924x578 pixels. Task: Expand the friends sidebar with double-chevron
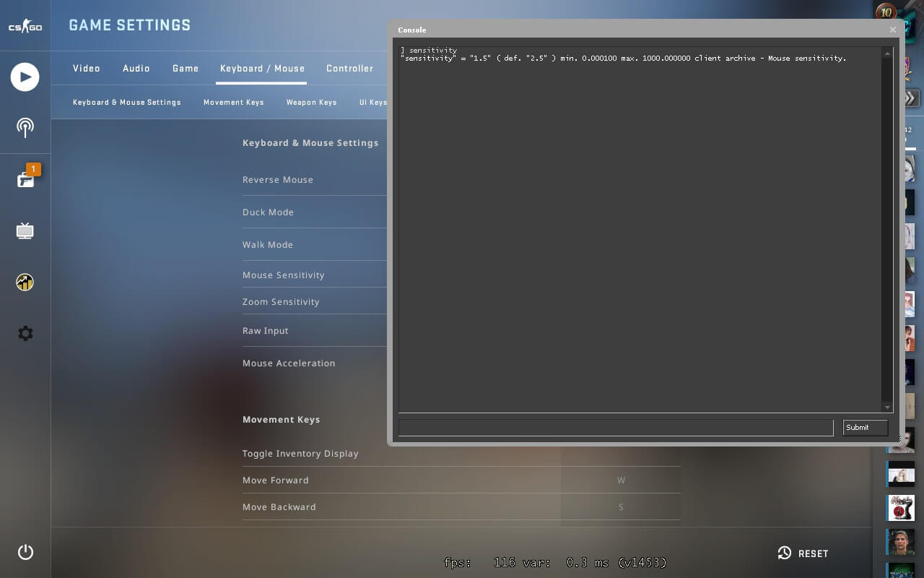click(x=910, y=98)
